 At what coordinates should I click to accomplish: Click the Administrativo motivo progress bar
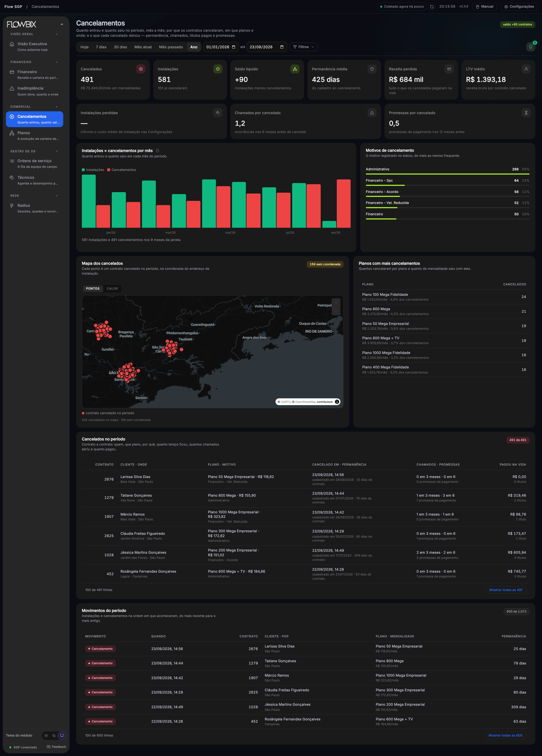tap(447, 174)
